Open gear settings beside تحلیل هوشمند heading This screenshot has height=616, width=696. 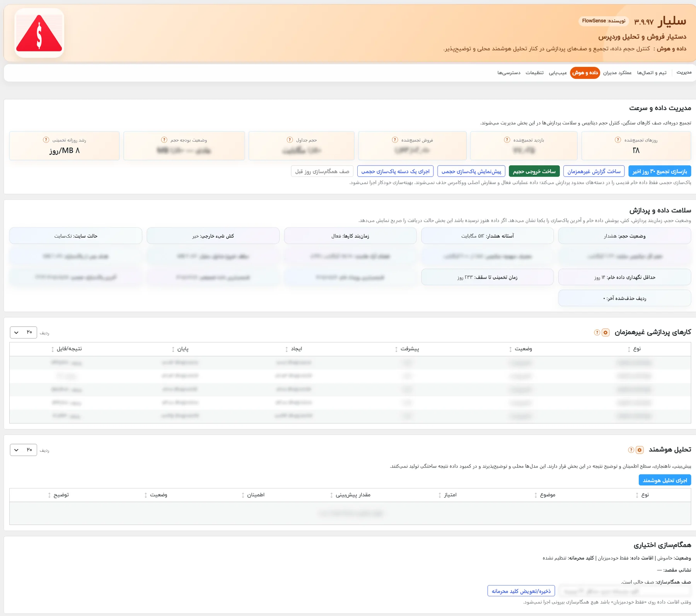click(640, 450)
